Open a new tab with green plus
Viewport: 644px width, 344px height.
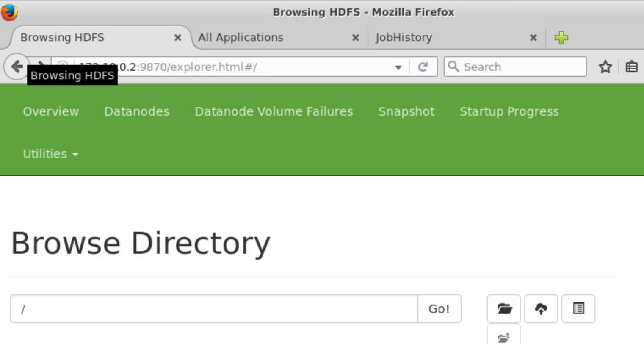tap(561, 38)
